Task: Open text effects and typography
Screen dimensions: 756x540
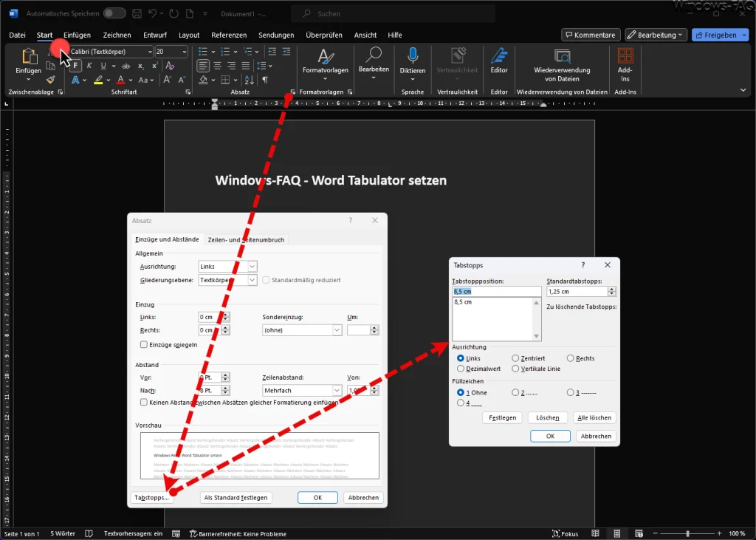Action: pos(76,80)
